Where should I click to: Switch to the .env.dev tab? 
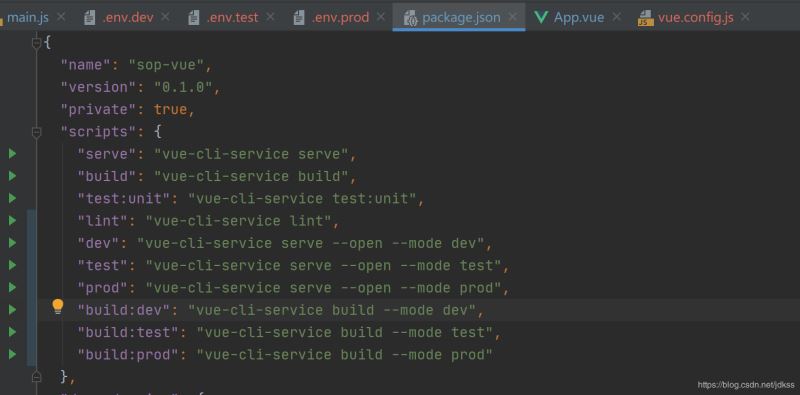point(128,17)
